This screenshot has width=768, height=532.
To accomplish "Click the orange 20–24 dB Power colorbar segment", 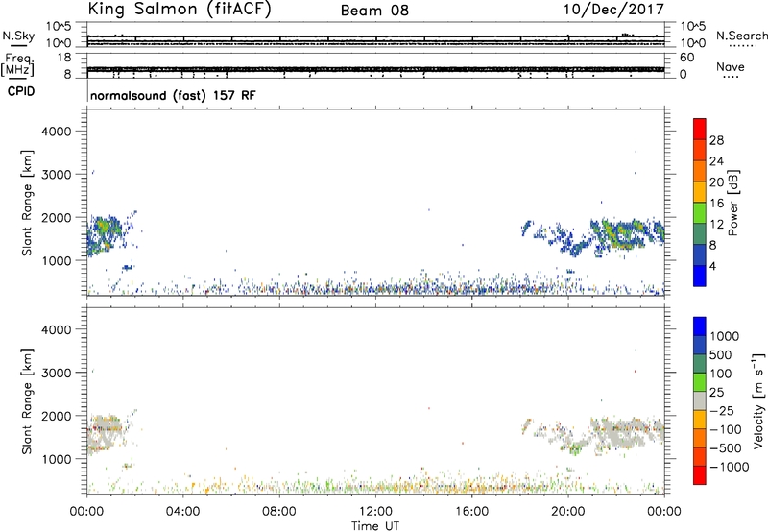I will pyautogui.click(x=700, y=171).
